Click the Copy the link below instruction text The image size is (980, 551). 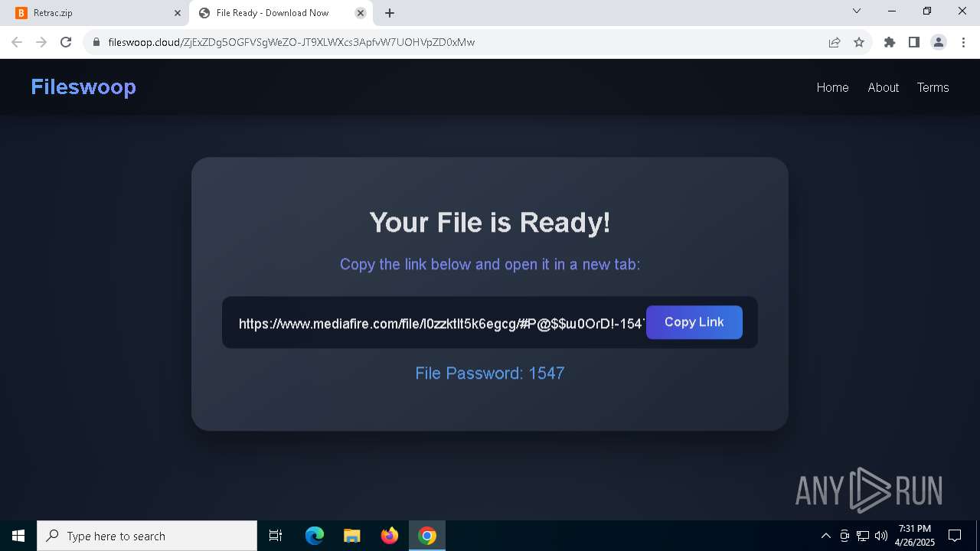click(x=490, y=264)
